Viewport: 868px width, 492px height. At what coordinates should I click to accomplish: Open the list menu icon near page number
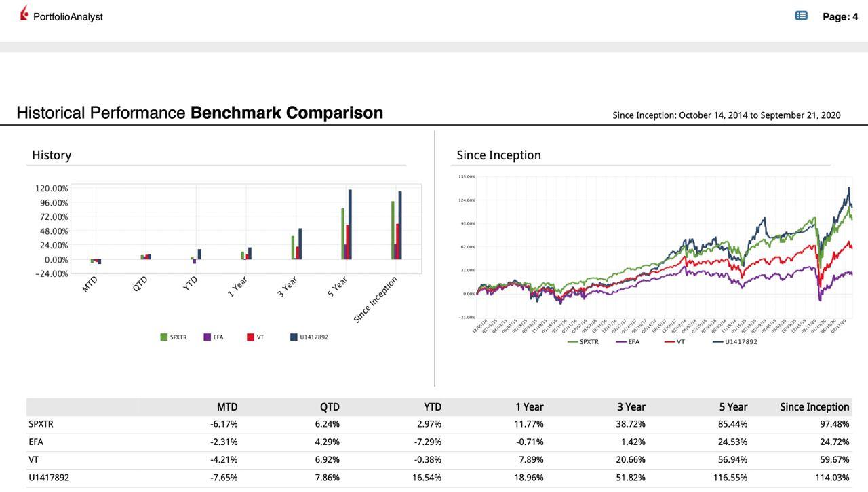point(801,16)
